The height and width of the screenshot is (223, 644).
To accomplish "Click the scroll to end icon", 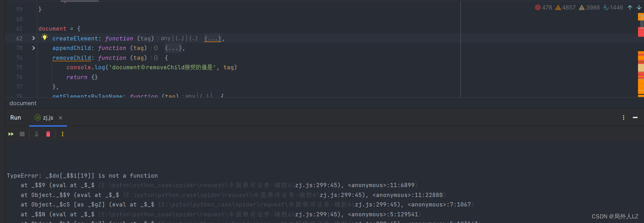I will (x=36, y=134).
